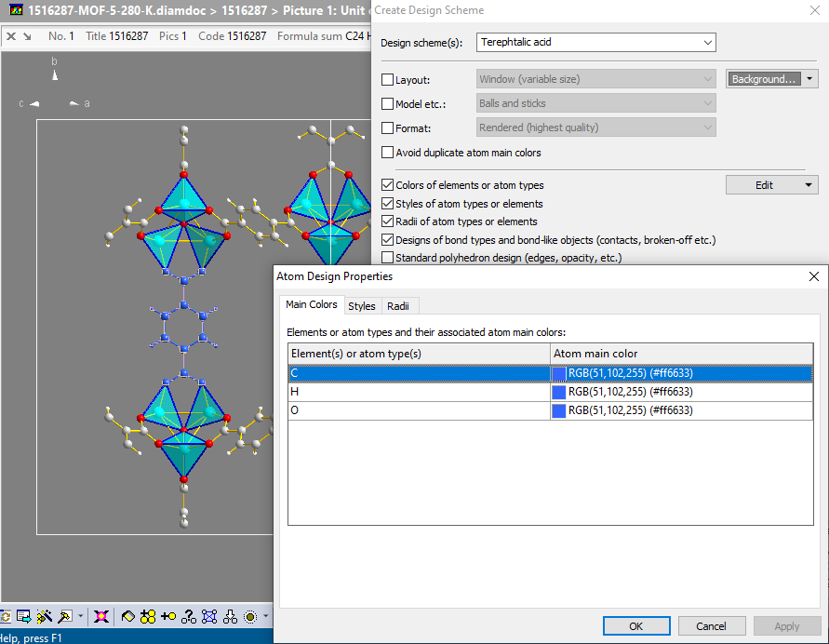The width and height of the screenshot is (829, 644).
Task: Click the Apply button
Action: [787, 625]
